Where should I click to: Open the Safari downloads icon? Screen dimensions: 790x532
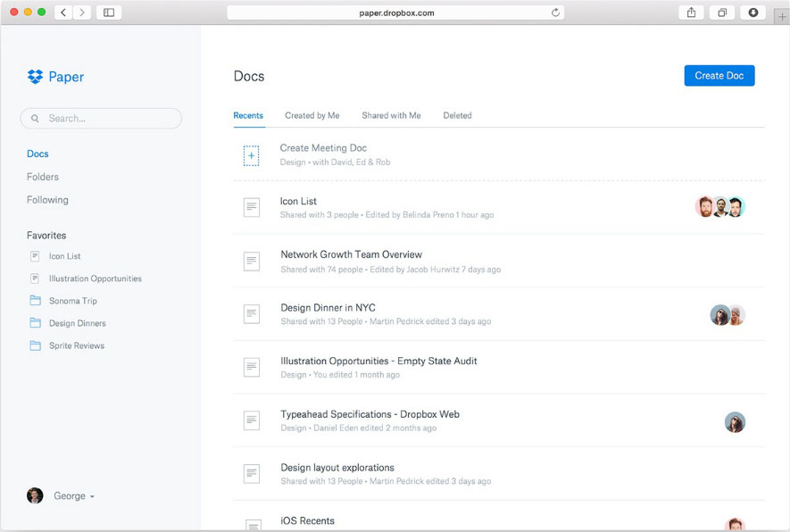pos(753,12)
